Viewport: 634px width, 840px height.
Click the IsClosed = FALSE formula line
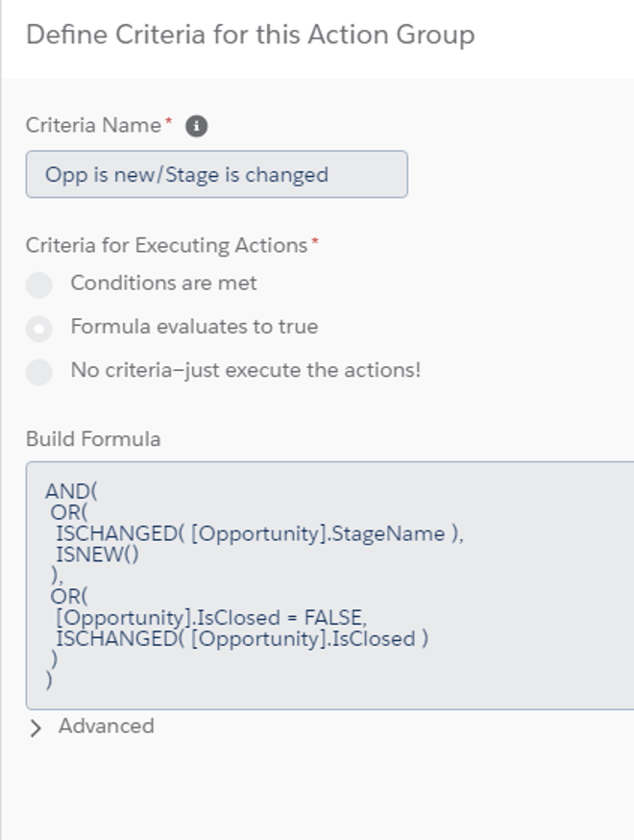click(211, 618)
